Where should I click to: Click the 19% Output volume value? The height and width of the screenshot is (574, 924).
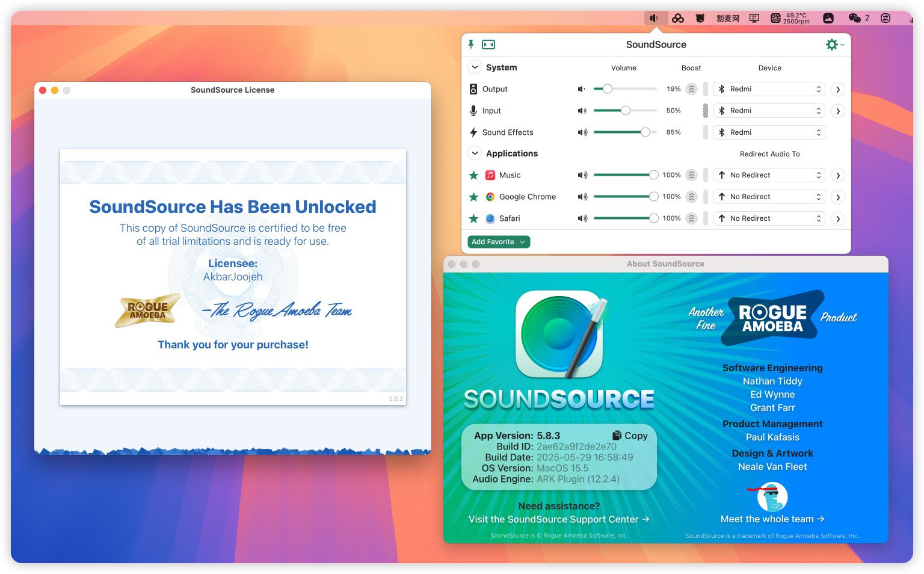[673, 89]
